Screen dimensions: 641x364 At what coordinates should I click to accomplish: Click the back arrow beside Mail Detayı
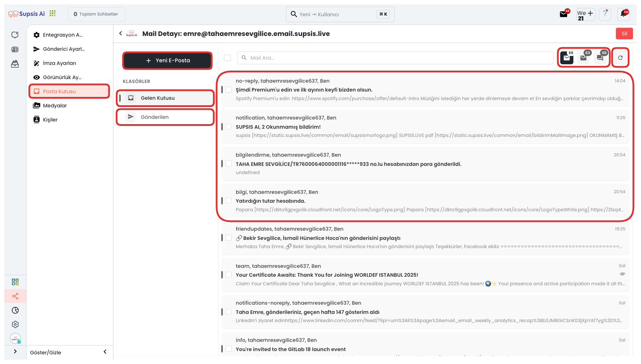[120, 33]
